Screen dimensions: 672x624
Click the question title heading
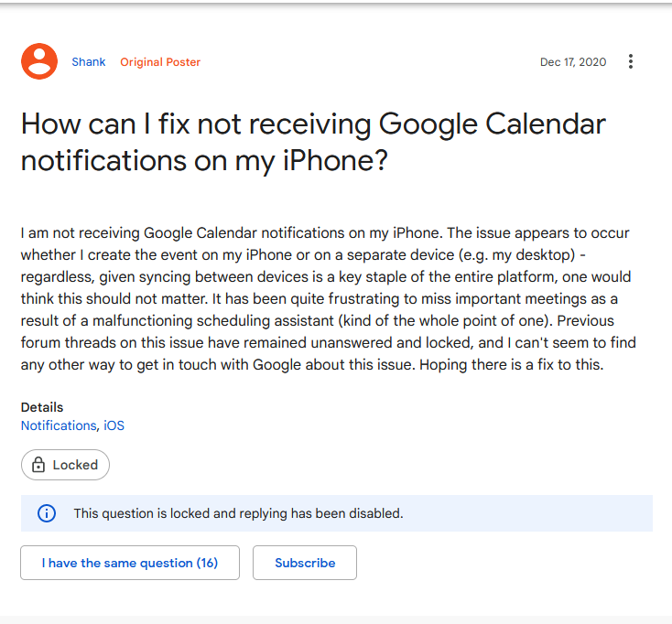pyautogui.click(x=313, y=142)
